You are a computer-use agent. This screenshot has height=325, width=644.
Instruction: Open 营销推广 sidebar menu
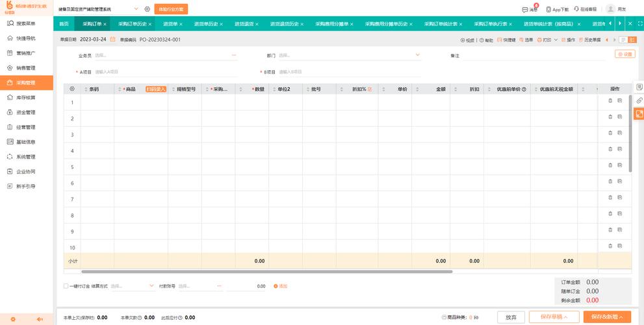(26, 53)
